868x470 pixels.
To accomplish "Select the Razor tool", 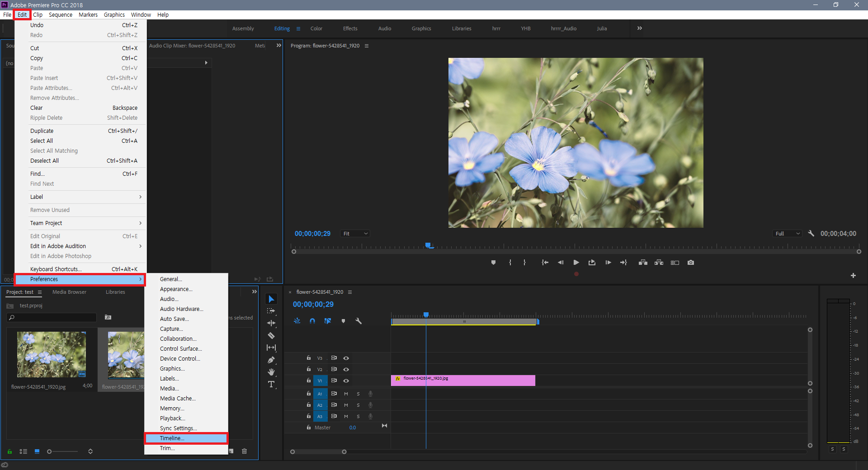I will 271,335.
